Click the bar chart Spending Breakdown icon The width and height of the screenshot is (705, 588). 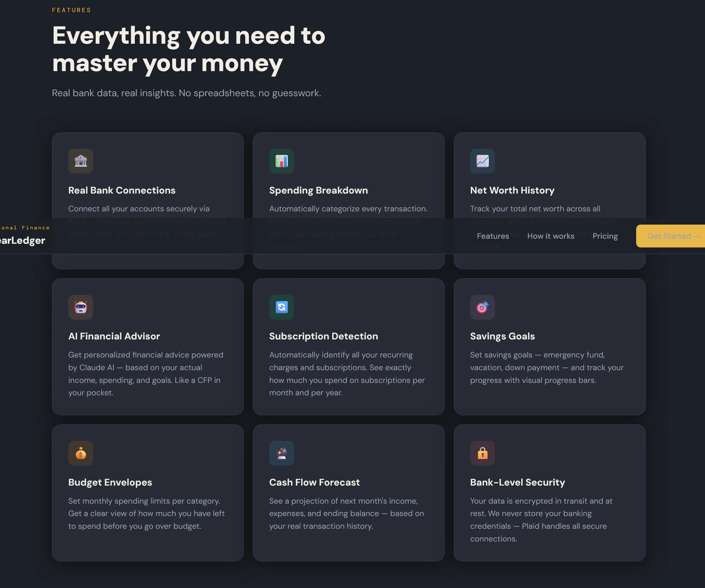coord(281,161)
